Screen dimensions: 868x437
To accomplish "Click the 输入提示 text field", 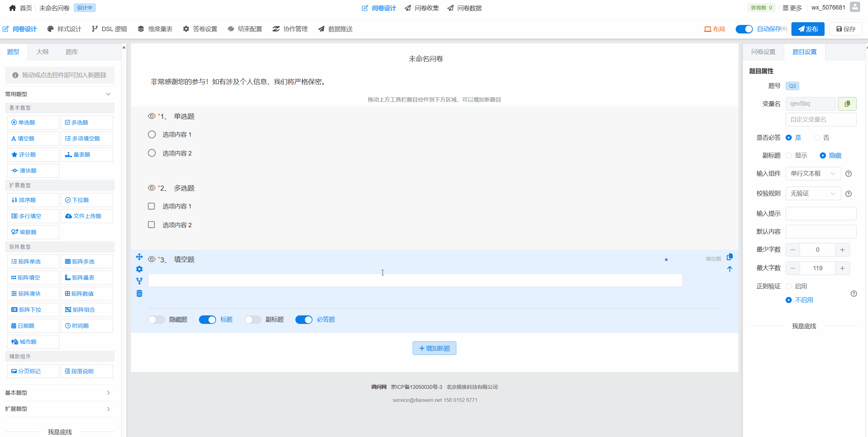I will point(820,214).
